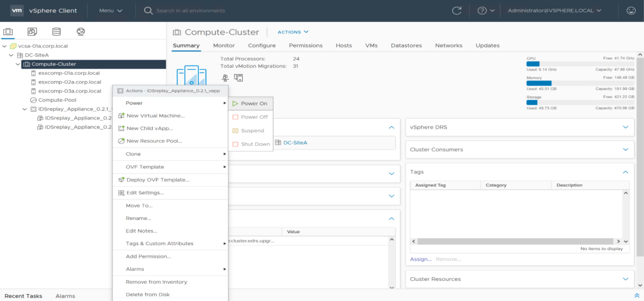The height and width of the screenshot is (301, 644).
Task: Click the Assign... tag link
Action: [421, 259]
